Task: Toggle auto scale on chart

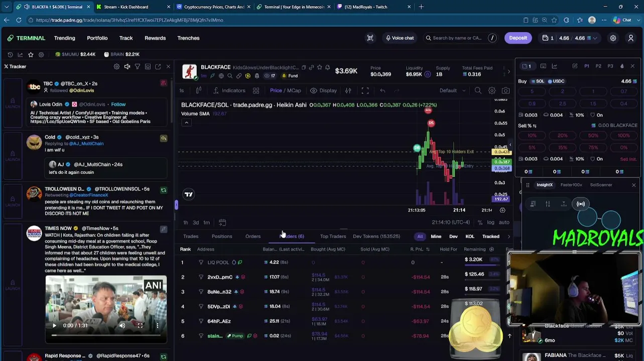Action: (504, 223)
